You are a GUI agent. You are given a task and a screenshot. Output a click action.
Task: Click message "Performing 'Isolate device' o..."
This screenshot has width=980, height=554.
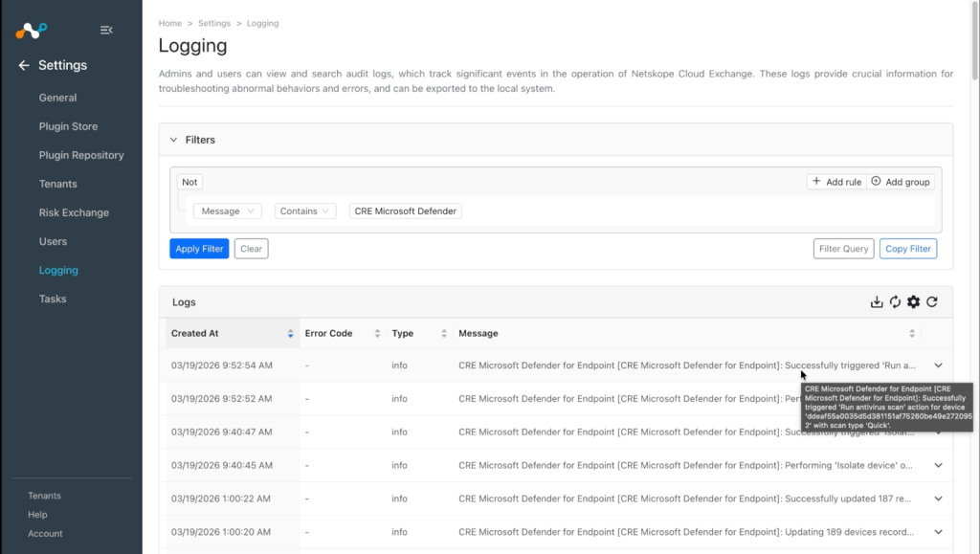tap(849, 465)
